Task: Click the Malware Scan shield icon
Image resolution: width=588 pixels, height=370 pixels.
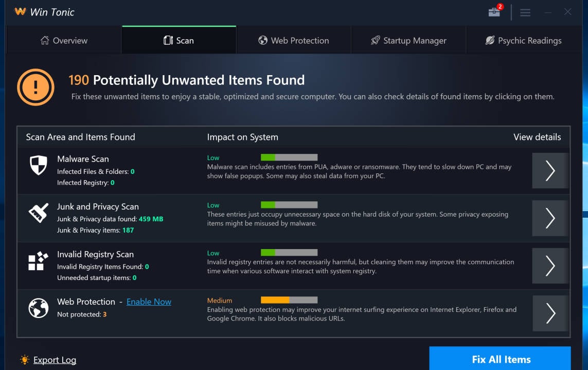Action: tap(38, 165)
